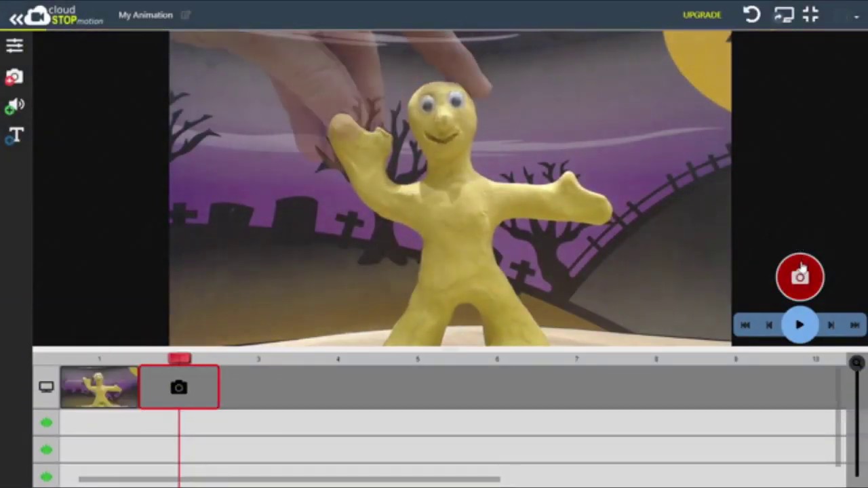The height and width of the screenshot is (488, 868).
Task: Open the account dropdown arrow in top bar
Action: (856, 17)
